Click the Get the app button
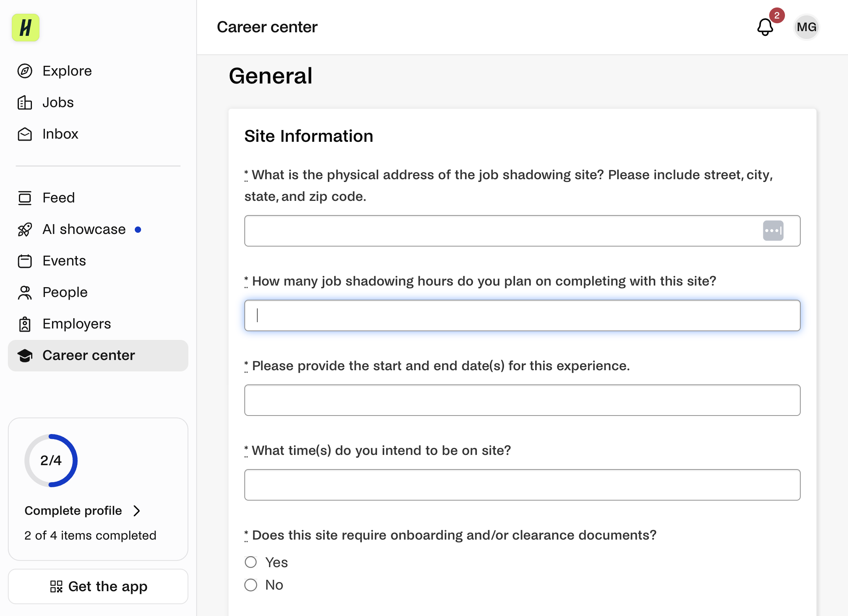The width and height of the screenshot is (848, 616). (98, 586)
